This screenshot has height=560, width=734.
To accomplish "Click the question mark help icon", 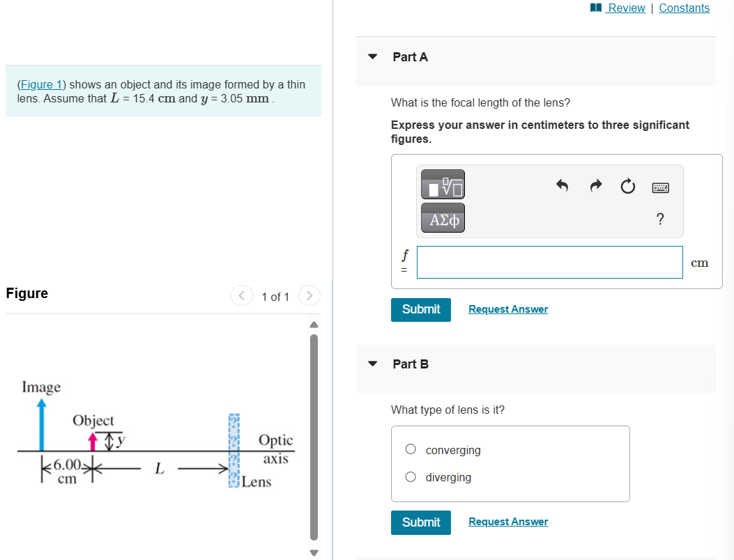I will [659, 219].
